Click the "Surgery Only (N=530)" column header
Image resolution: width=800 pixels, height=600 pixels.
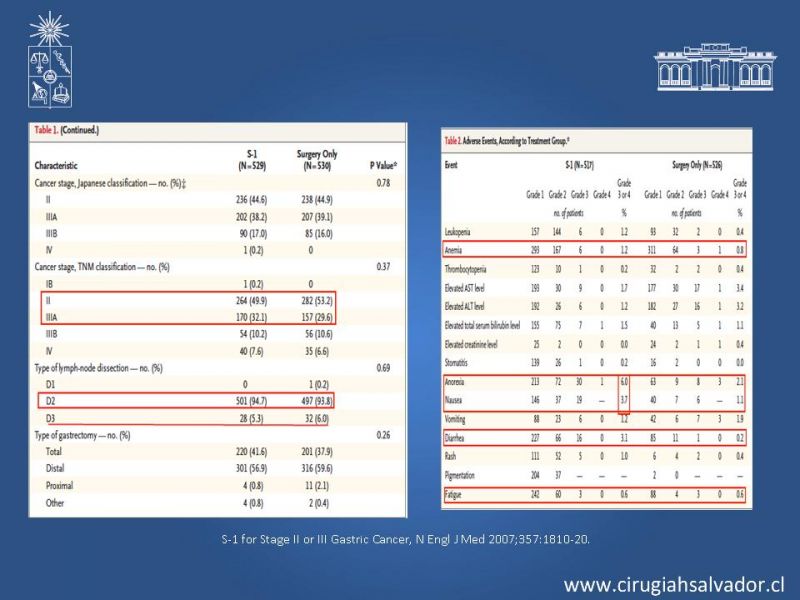click(317, 160)
